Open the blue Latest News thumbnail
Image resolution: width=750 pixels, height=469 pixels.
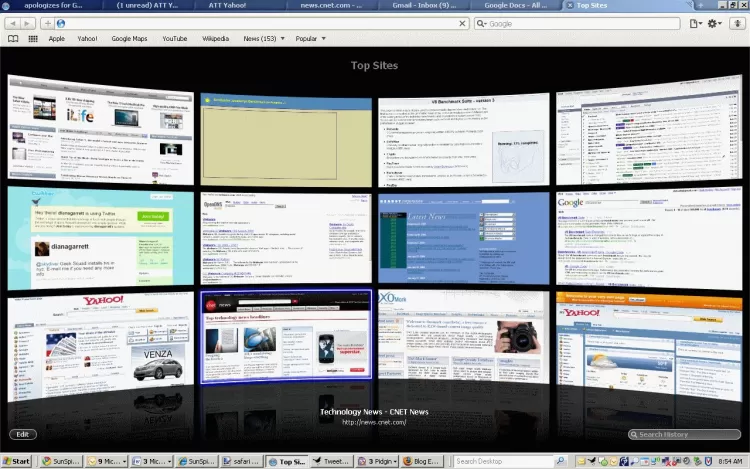[463, 238]
